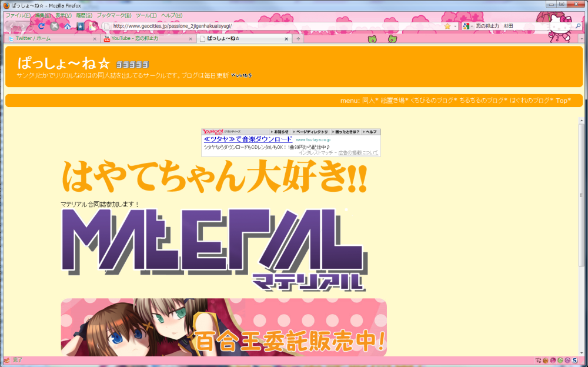The width and height of the screenshot is (588, 367).
Task: Follow the 同人* menu link
Action: 370,101
